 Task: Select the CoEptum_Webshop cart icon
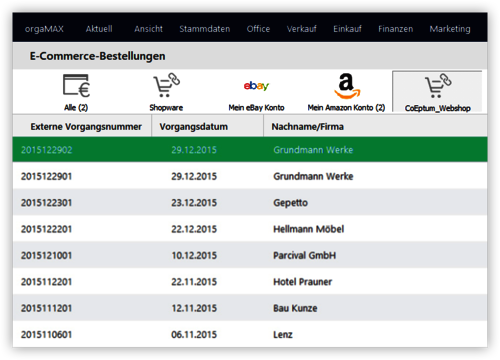pos(438,85)
